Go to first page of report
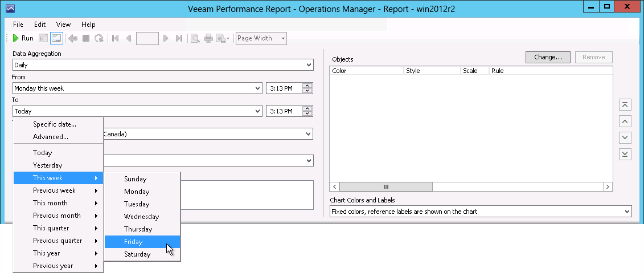 point(116,38)
